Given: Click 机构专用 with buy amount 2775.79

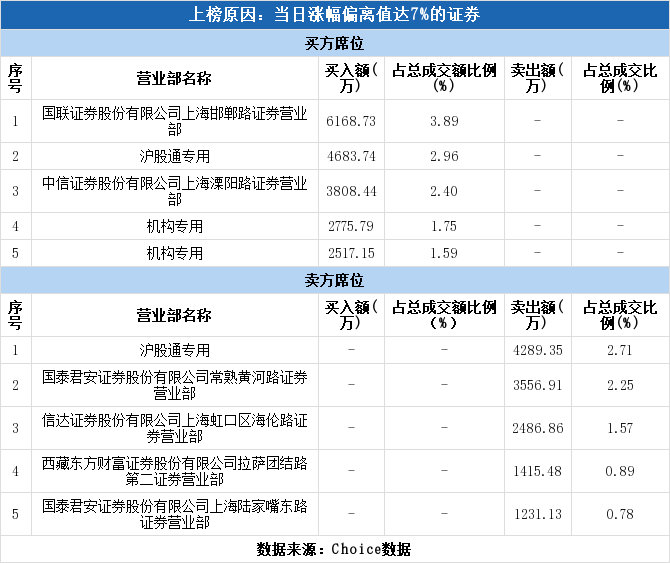Looking at the screenshot, I should click(x=174, y=226).
